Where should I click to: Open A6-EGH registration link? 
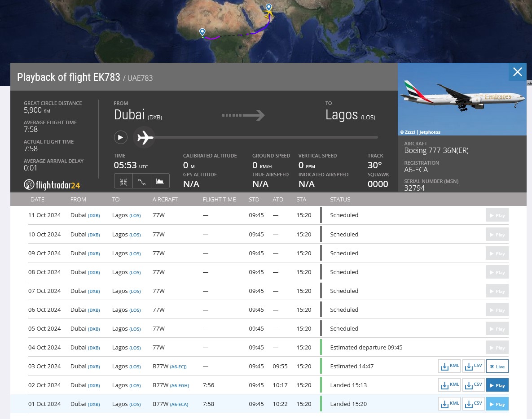[180, 386]
